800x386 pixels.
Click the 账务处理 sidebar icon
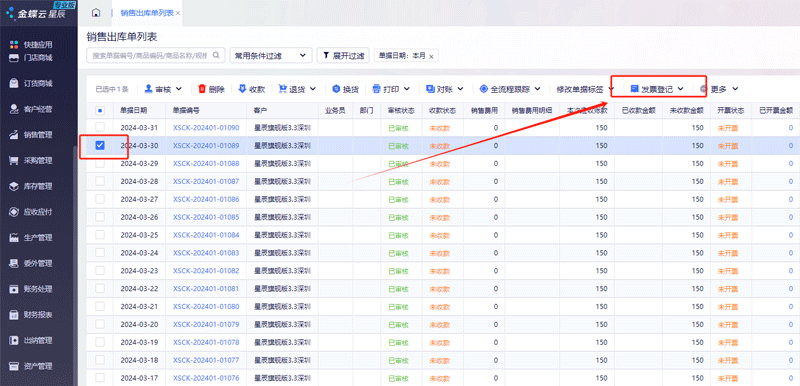[x=15, y=289]
